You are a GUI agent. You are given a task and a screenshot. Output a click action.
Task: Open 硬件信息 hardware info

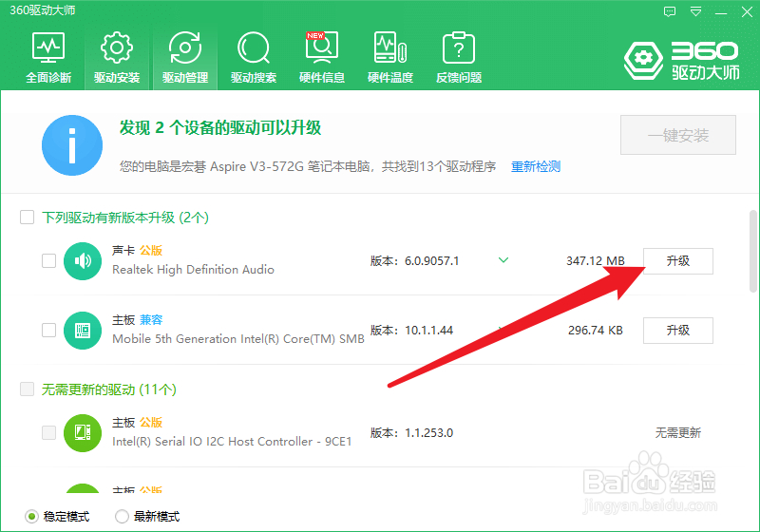pyautogui.click(x=322, y=57)
